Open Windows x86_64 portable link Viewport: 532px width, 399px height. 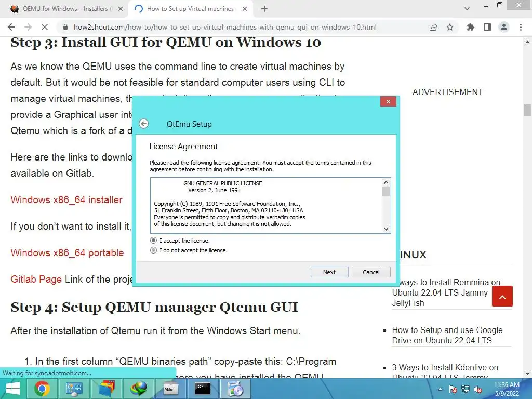pyautogui.click(x=67, y=253)
